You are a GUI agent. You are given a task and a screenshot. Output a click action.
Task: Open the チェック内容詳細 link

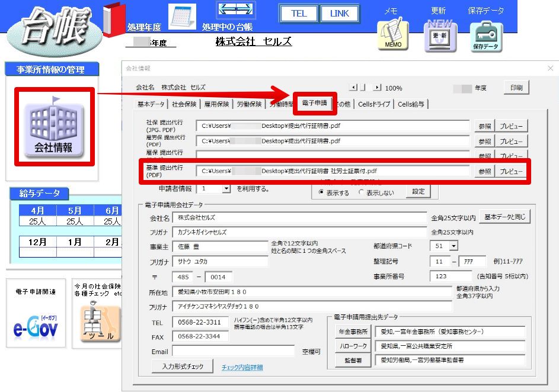[242, 368]
